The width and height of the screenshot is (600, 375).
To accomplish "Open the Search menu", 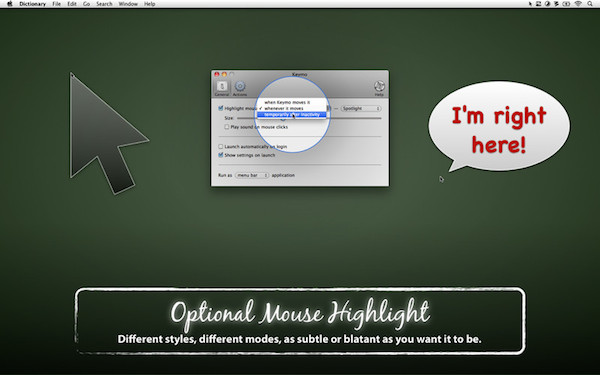I will 104,4.
